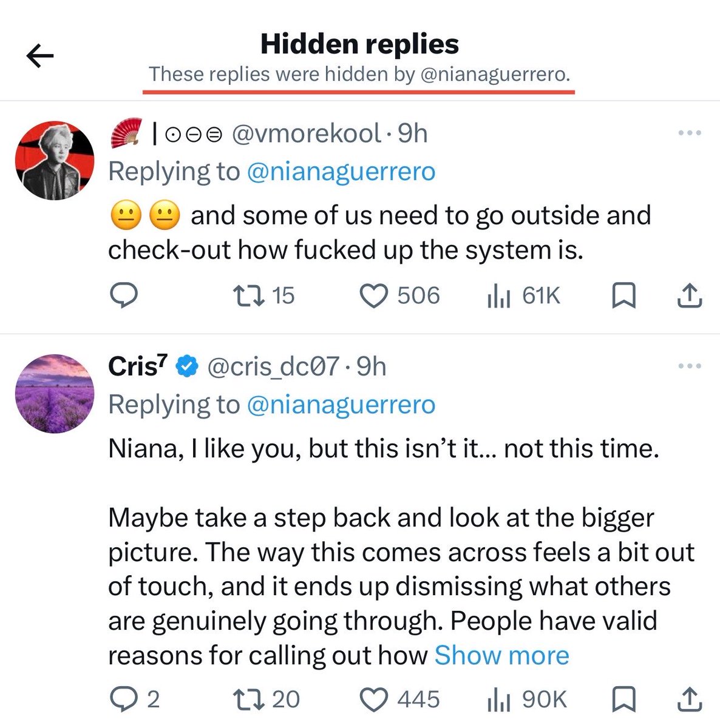Like the tweet with 506 likes
Image resolution: width=720 pixels, height=728 pixels.
[400, 296]
